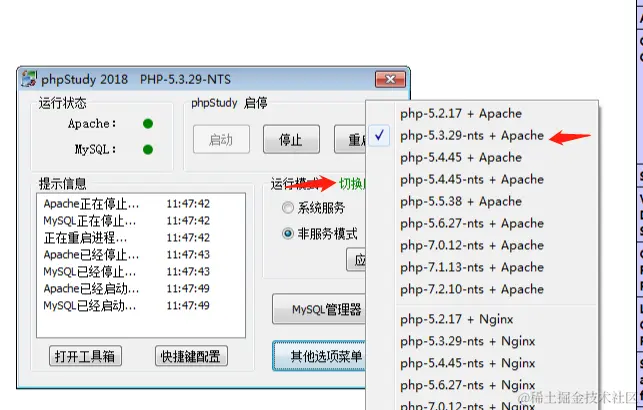The image size is (643, 410).
Task: Choose php-5.4.45-nts + Apache
Action: click(x=482, y=179)
